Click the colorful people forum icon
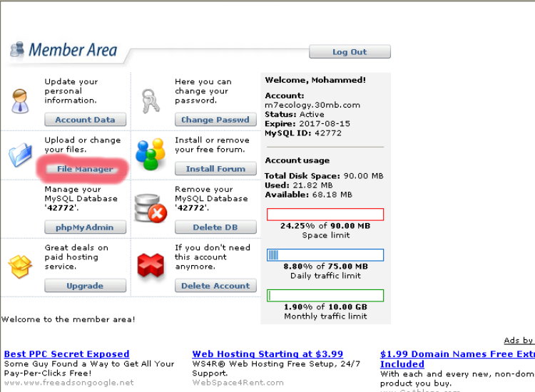 pos(151,155)
